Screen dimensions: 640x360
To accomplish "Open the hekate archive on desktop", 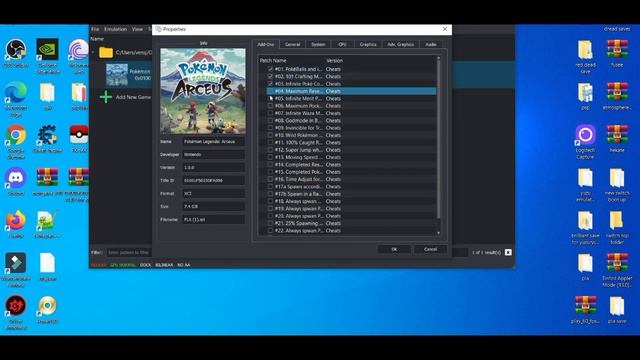I will [x=617, y=135].
